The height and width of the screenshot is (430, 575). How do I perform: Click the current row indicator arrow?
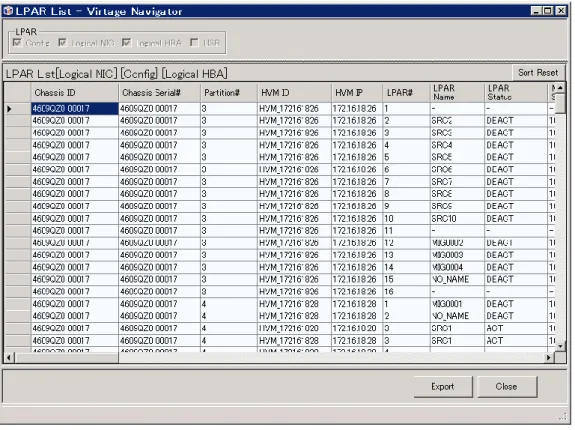point(10,109)
